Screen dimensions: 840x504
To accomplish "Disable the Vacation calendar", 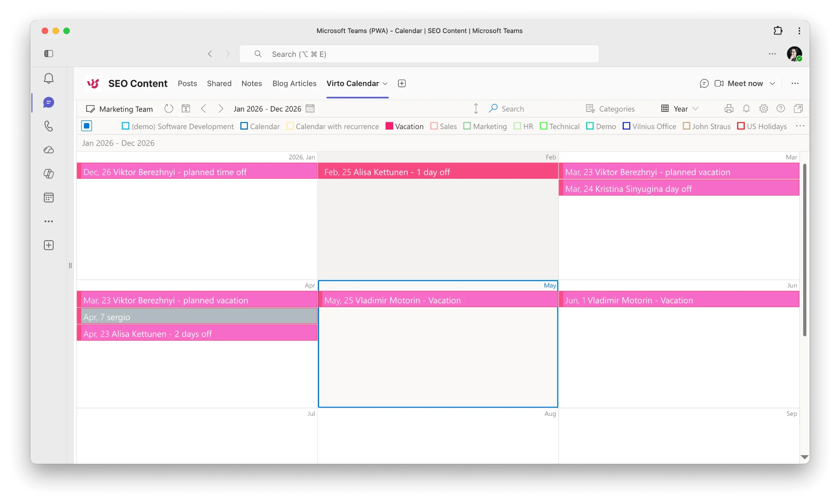I will coord(389,126).
